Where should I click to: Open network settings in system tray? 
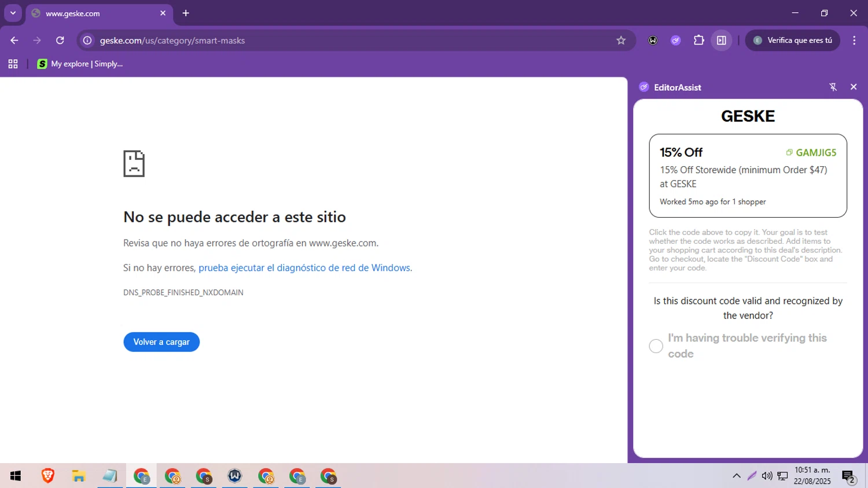[782, 476]
